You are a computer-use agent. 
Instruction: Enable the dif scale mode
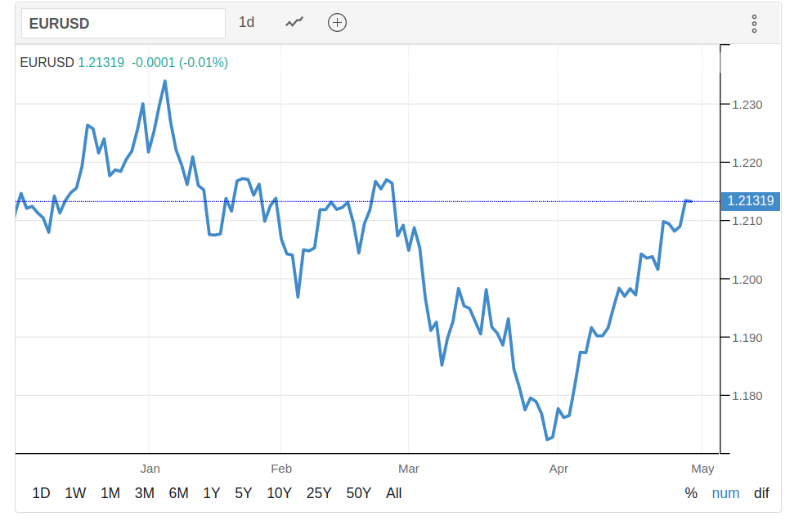pos(761,493)
